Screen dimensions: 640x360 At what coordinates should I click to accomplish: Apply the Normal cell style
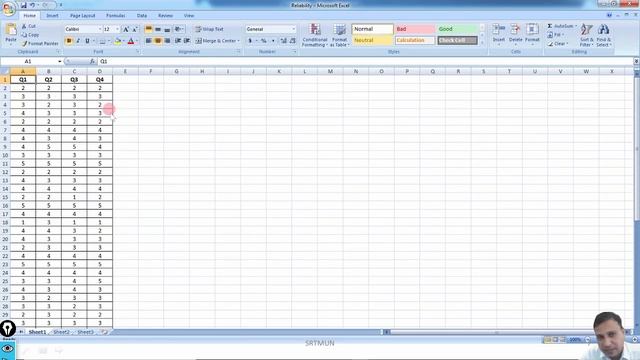pos(372,29)
